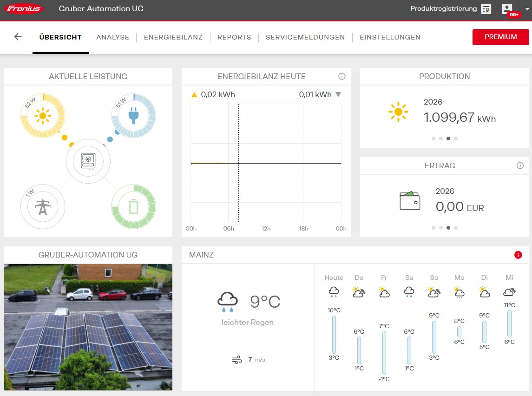Select the inverter icon in the energy flow diagram
The height and width of the screenshot is (396, 532).
[x=88, y=161]
